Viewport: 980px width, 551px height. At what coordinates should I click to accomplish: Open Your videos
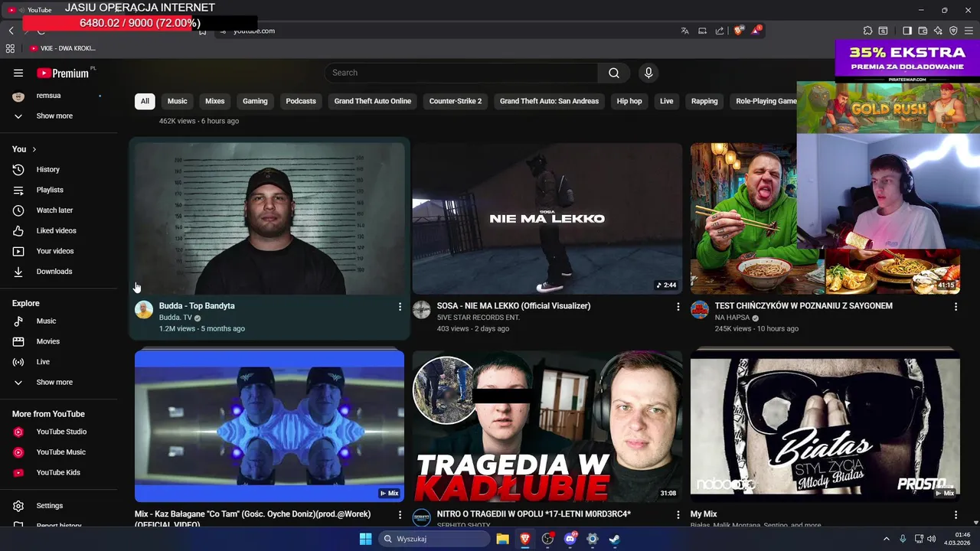coord(58,251)
